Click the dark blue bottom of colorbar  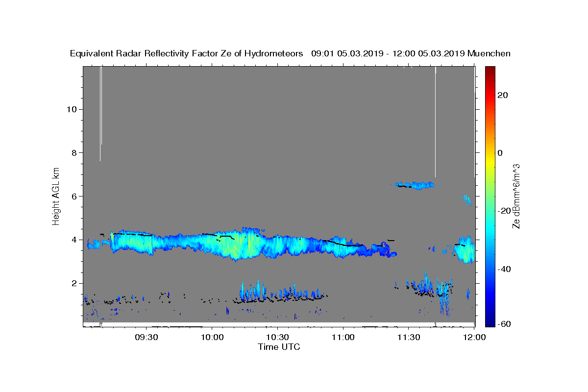click(490, 322)
